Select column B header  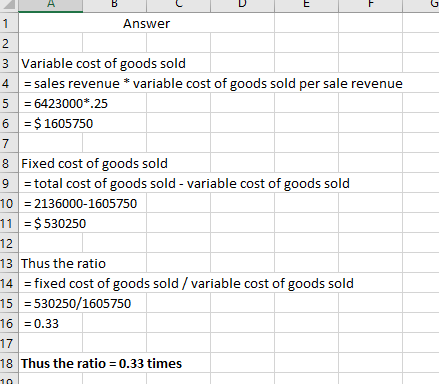[114, 6]
